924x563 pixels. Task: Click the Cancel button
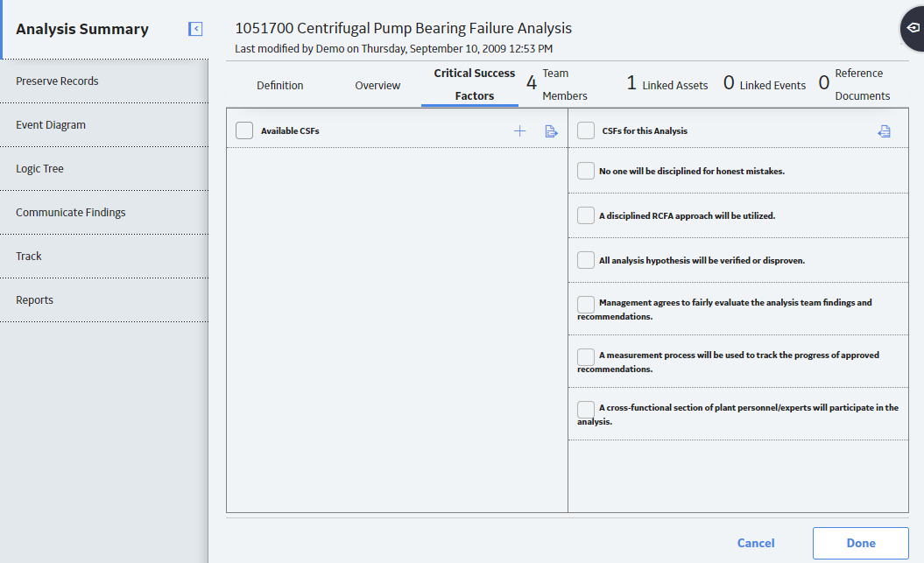click(756, 543)
